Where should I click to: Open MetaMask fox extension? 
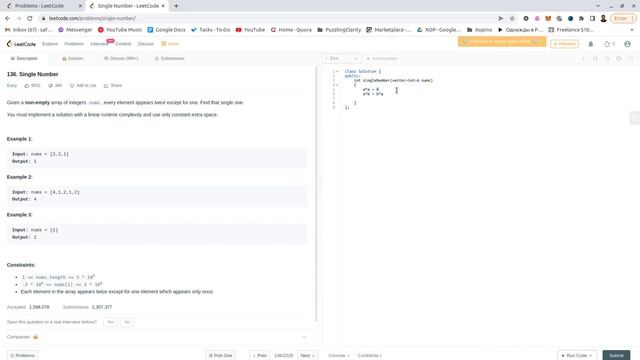click(x=548, y=18)
